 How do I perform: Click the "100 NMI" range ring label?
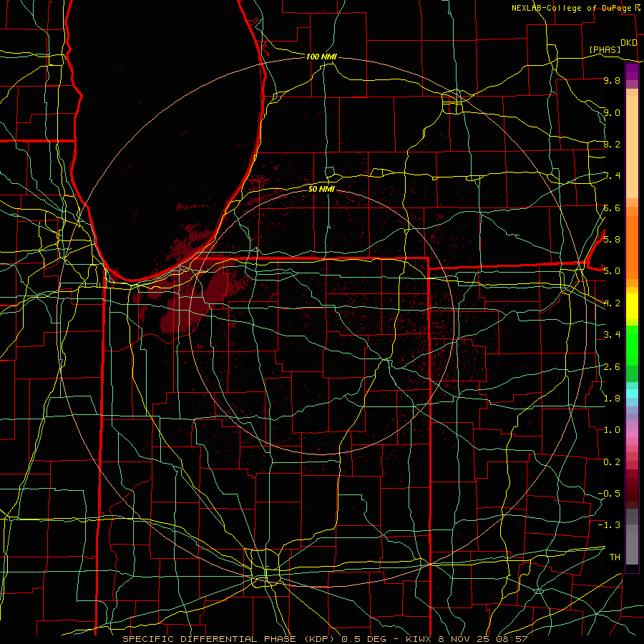pyautogui.click(x=321, y=57)
